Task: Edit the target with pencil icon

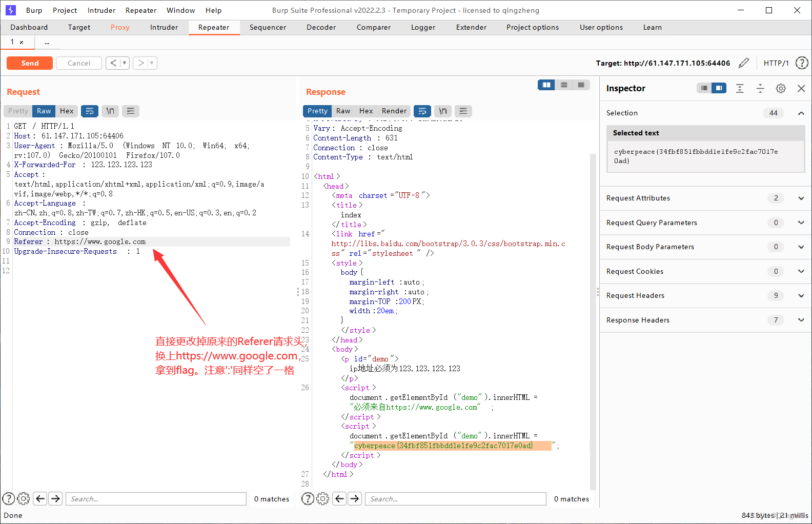Action: click(x=744, y=63)
